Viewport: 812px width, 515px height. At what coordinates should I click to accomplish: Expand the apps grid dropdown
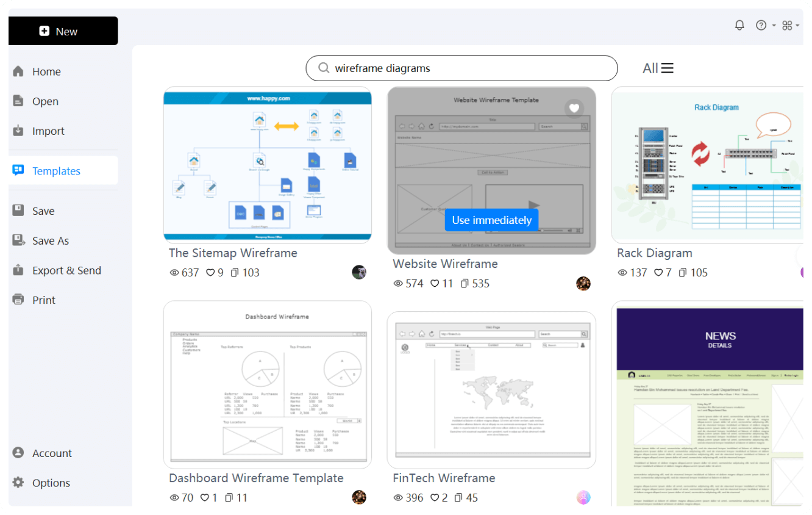791,25
